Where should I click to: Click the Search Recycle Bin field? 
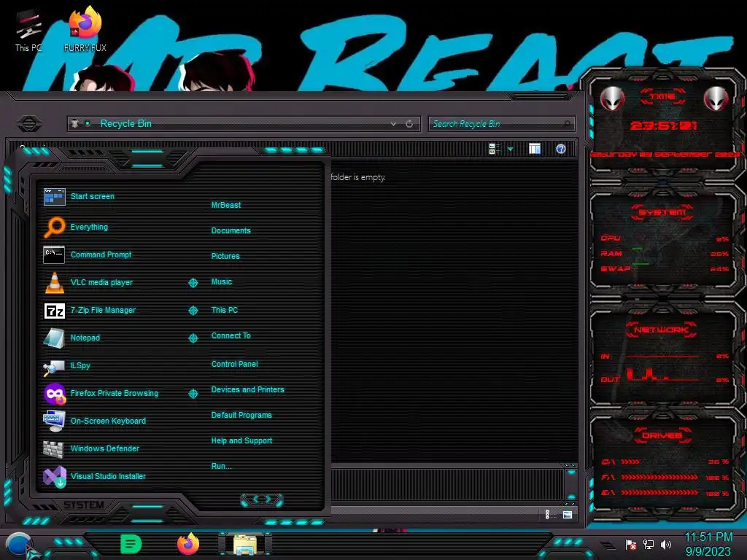pyautogui.click(x=501, y=124)
